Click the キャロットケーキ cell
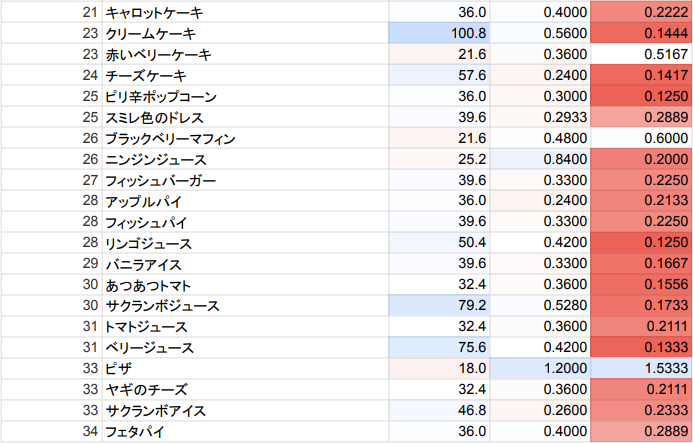This screenshot has width=693, height=443. (x=159, y=12)
